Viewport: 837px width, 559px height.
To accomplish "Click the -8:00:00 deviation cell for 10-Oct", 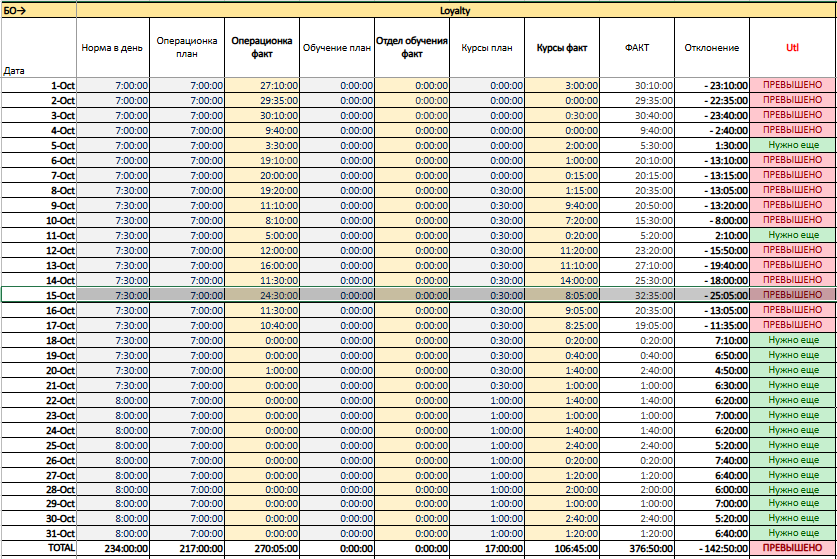I will [712, 220].
